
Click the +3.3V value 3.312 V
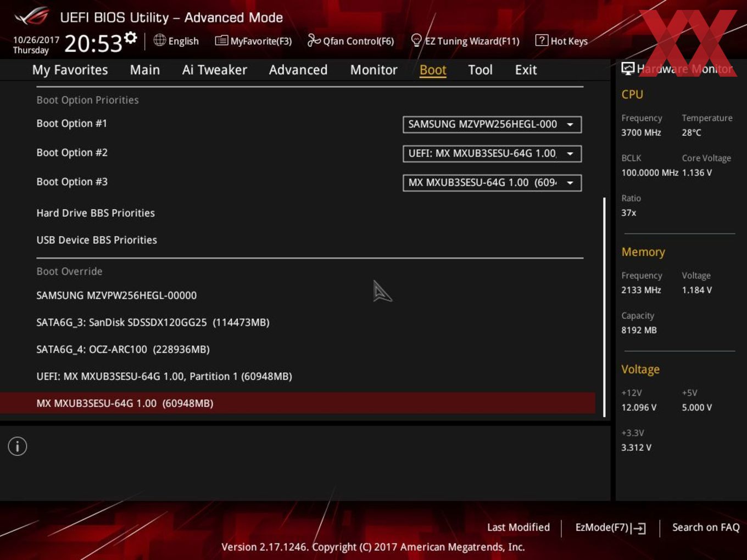click(x=636, y=447)
